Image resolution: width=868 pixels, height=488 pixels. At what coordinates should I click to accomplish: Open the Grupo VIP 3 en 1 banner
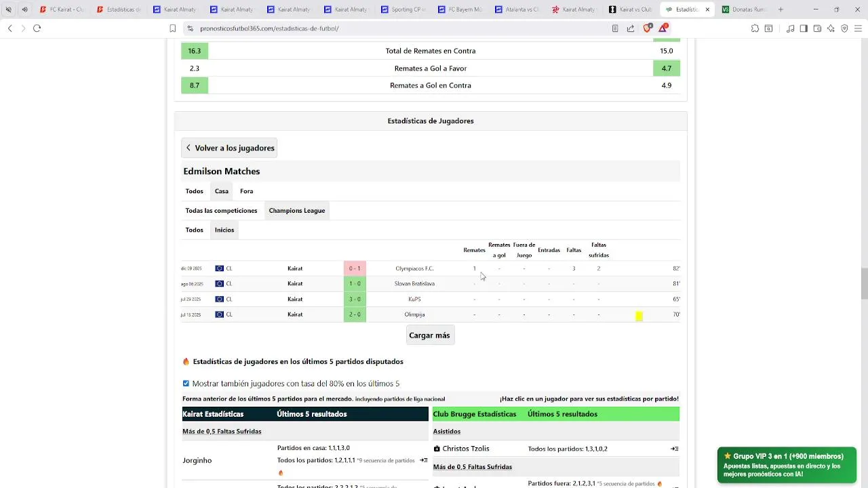tap(787, 465)
